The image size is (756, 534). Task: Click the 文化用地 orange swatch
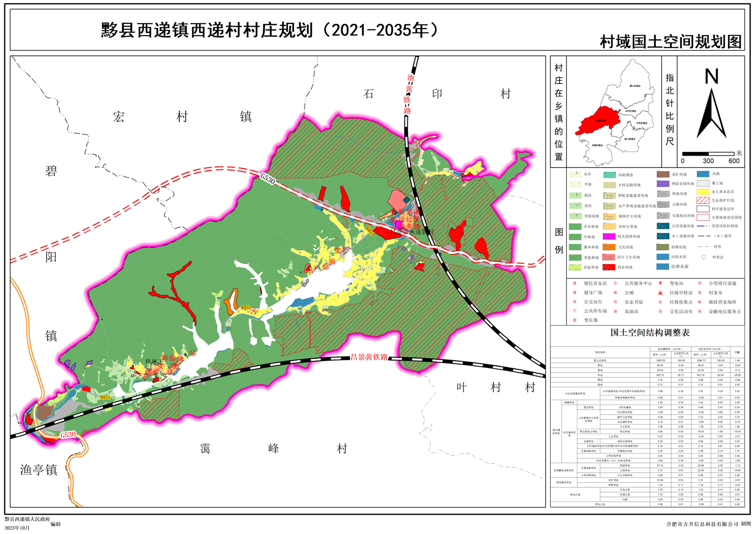(x=609, y=247)
